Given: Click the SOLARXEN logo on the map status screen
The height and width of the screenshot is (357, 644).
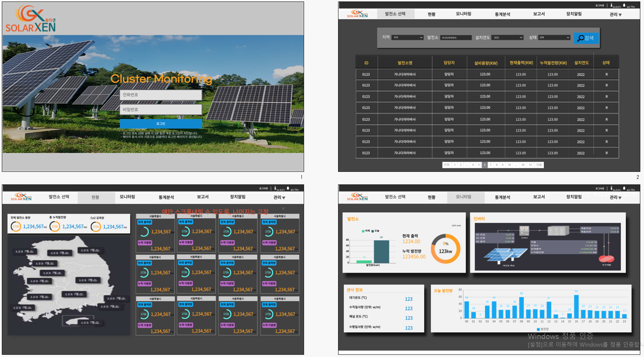Looking at the screenshot, I should [21, 197].
